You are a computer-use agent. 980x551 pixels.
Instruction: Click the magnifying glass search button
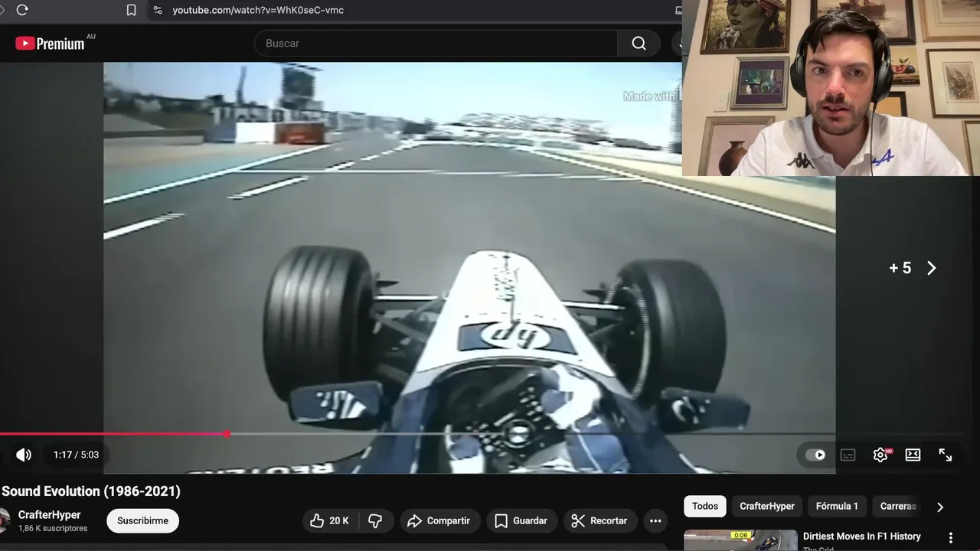click(639, 44)
